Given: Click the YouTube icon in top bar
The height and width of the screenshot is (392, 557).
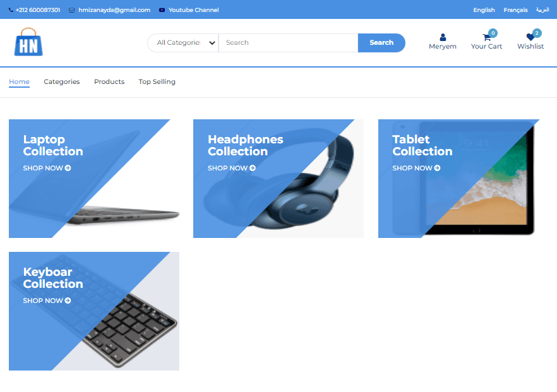Looking at the screenshot, I should (162, 10).
